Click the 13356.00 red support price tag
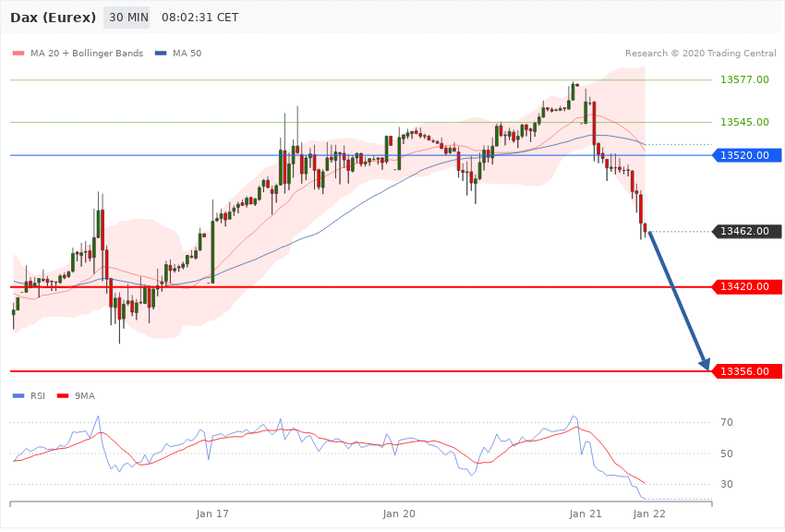This screenshot has height=532, width=785. [x=746, y=371]
